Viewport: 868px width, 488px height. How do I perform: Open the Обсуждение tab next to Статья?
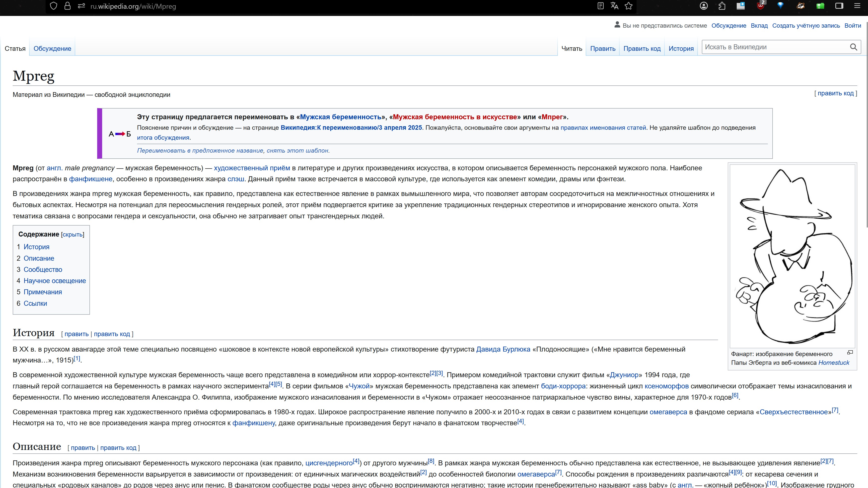(52, 49)
